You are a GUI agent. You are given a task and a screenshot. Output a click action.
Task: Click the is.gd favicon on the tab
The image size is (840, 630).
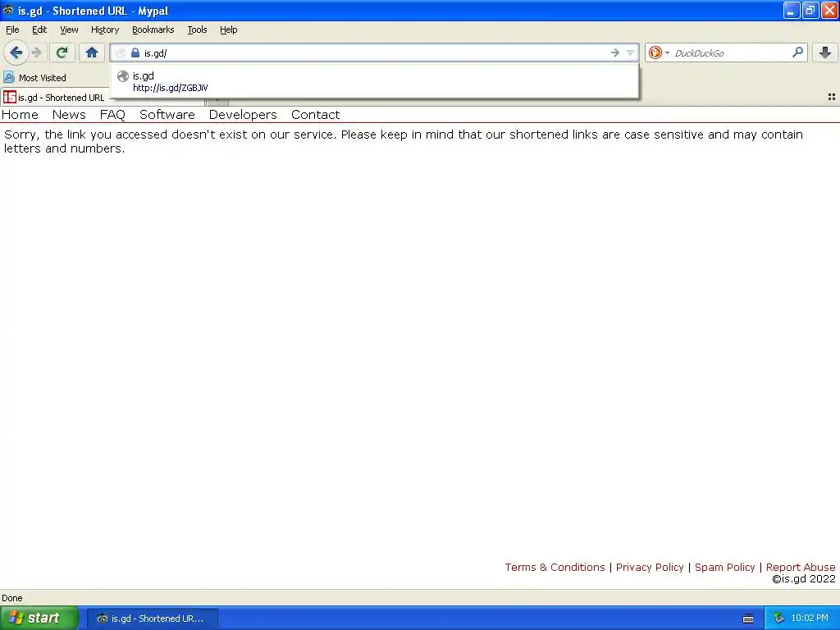10,97
